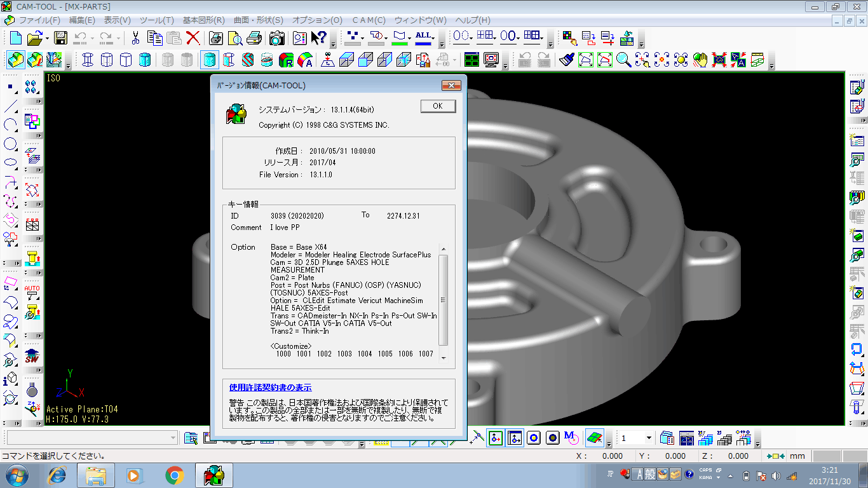Expand the undo history dropdown arrow
This screenshot has width=868, height=488.
pyautogui.click(x=92, y=38)
